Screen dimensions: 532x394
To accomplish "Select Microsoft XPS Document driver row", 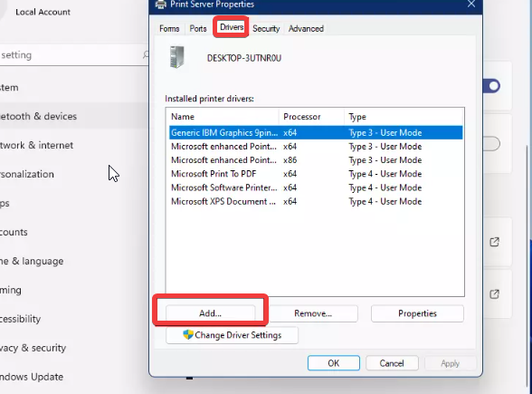I will [x=316, y=201].
